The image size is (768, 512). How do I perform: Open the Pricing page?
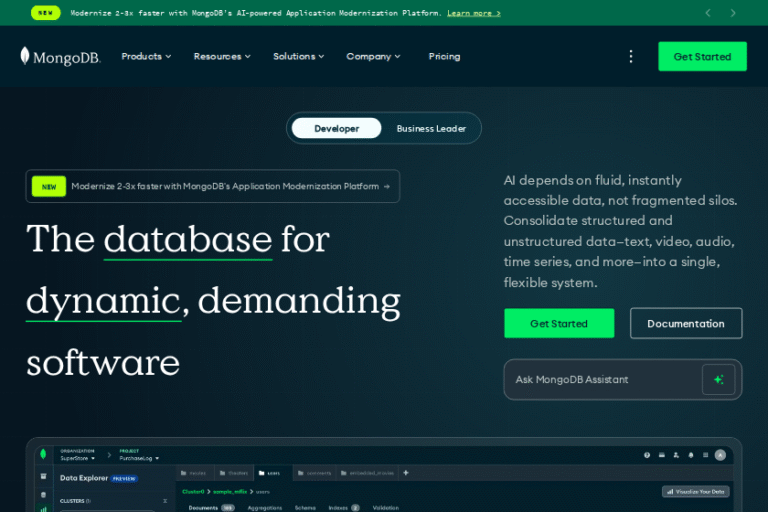[444, 57]
